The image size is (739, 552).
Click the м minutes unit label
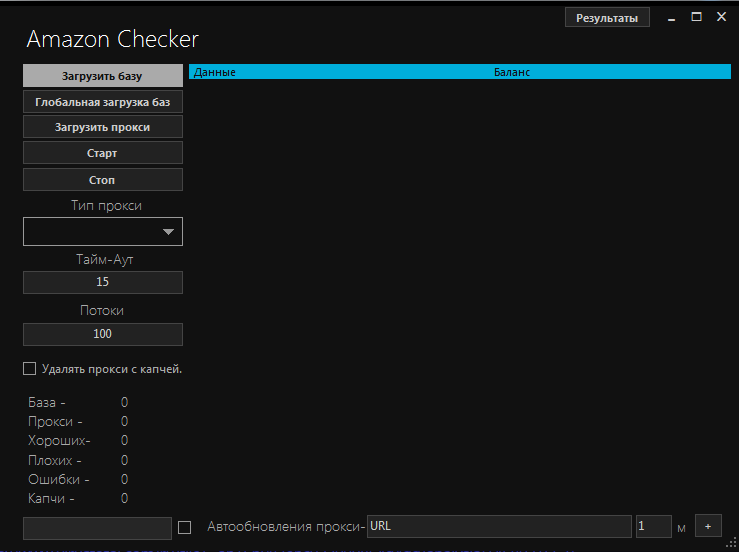pyautogui.click(x=681, y=528)
